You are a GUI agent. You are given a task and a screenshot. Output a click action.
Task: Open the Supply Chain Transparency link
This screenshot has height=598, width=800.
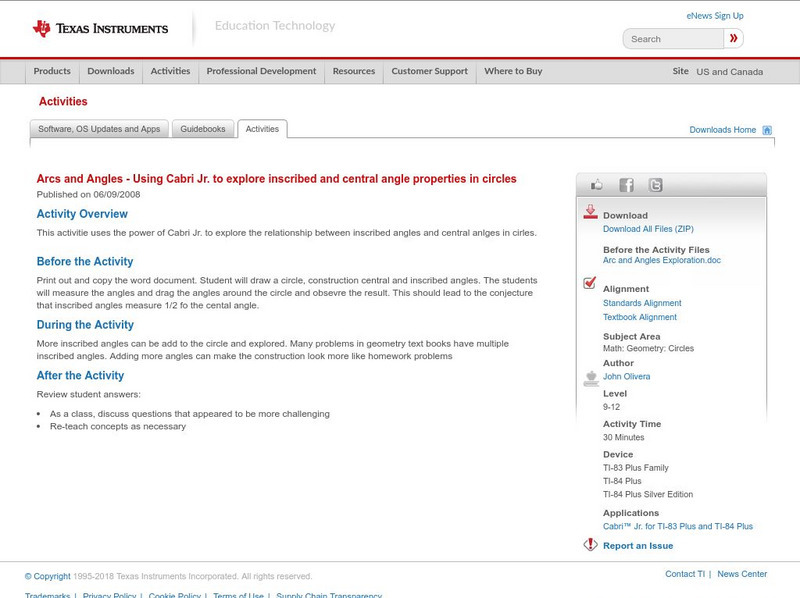tap(329, 595)
